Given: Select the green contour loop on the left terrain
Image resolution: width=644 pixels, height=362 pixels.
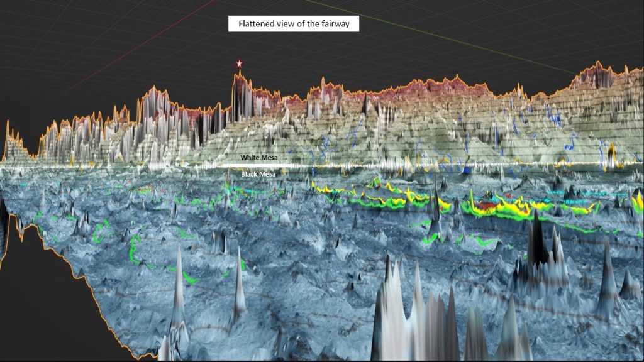Looking at the screenshot, I should pos(133,251).
